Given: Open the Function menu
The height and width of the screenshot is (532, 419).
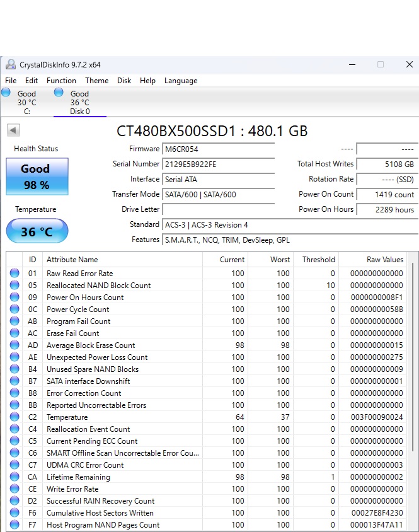Looking at the screenshot, I should 61,81.
